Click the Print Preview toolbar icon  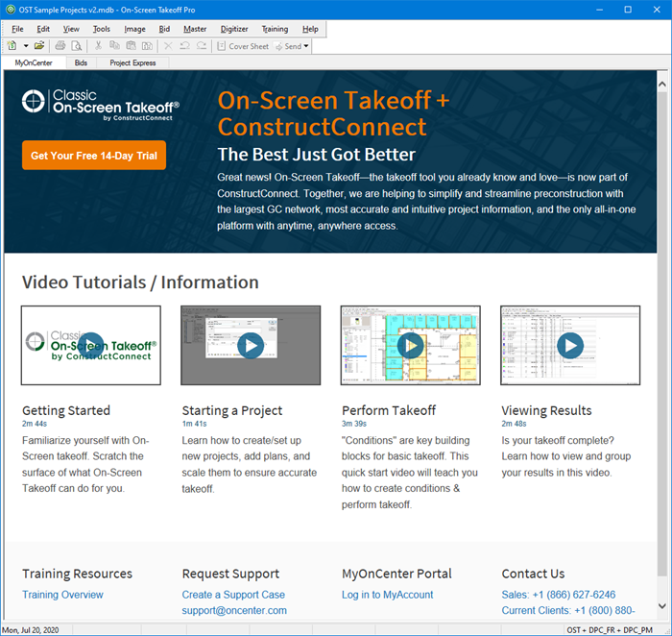click(76, 45)
